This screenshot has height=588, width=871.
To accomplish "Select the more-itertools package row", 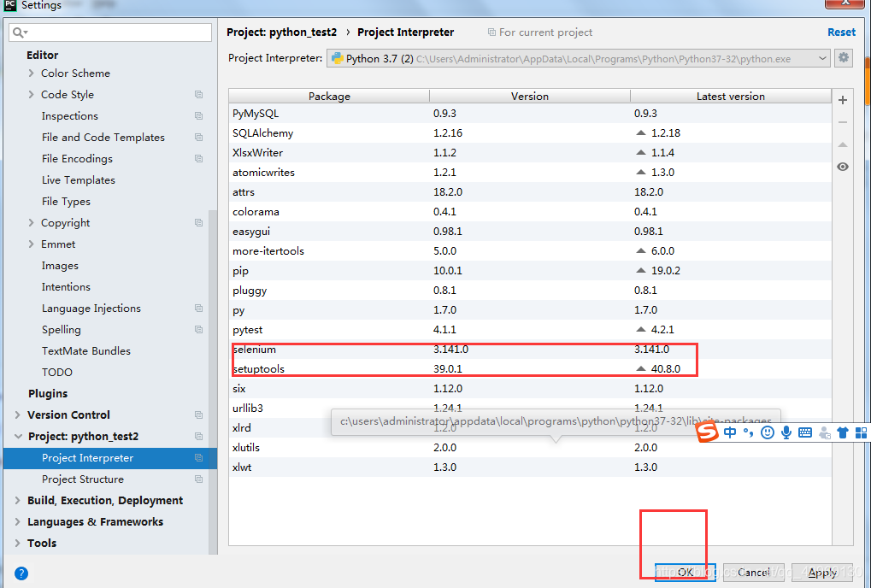I will tap(530, 251).
